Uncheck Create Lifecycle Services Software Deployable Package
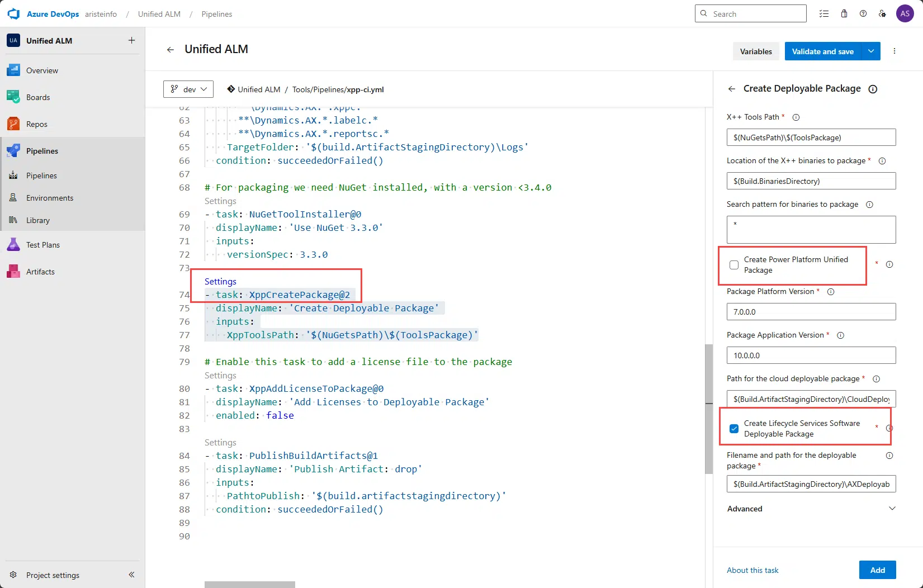The width and height of the screenshot is (923, 588). coord(734,429)
